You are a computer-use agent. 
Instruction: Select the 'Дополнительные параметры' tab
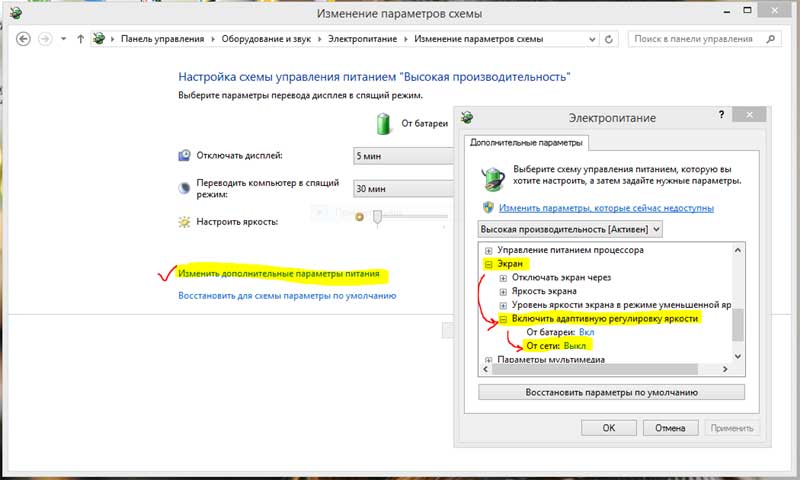click(526, 143)
